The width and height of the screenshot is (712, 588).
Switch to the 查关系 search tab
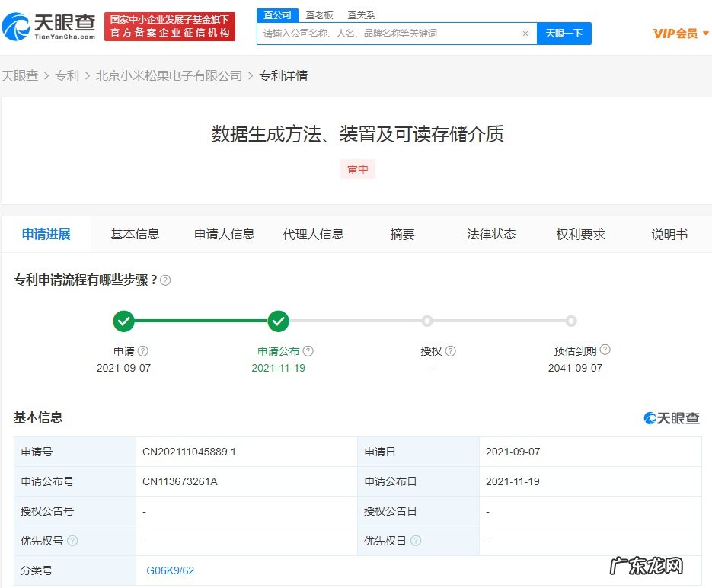(x=359, y=14)
